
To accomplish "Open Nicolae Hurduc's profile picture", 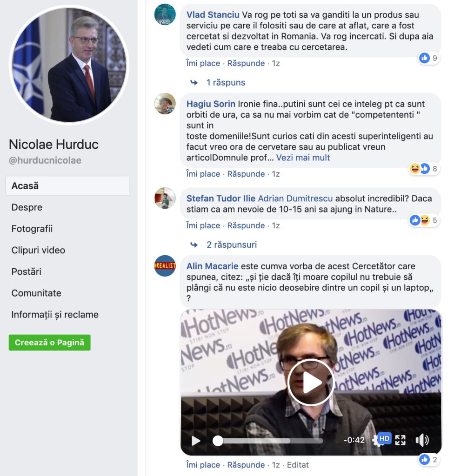I will [x=69, y=65].
